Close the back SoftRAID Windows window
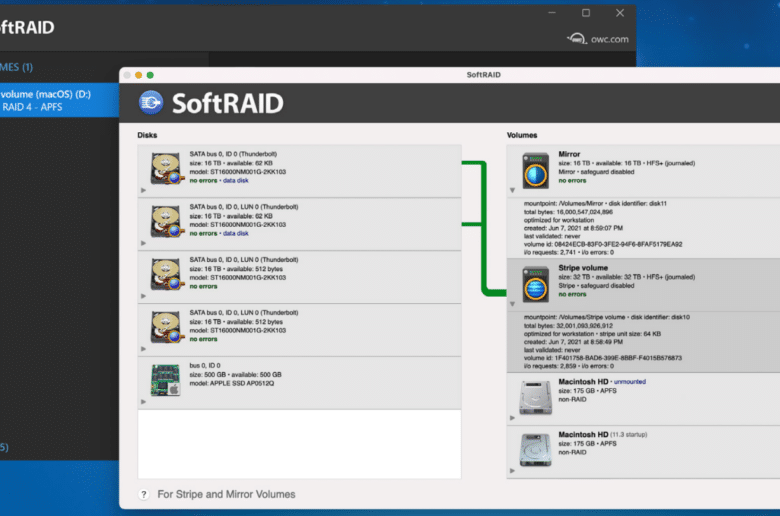The width and height of the screenshot is (780, 516). pos(620,13)
